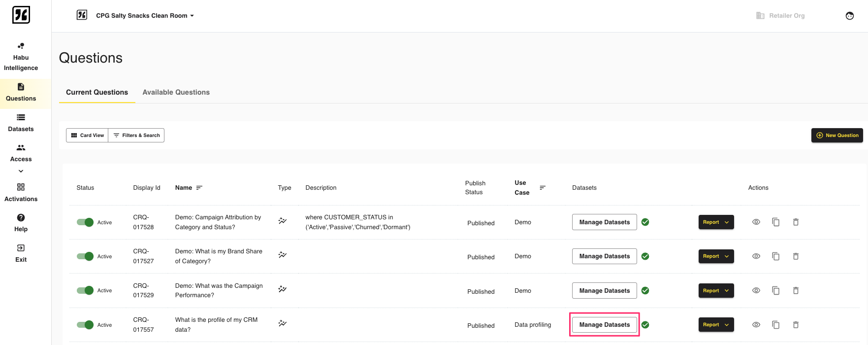Open Report dropdown for CRQ-017527
868x345 pixels.
pos(716,256)
